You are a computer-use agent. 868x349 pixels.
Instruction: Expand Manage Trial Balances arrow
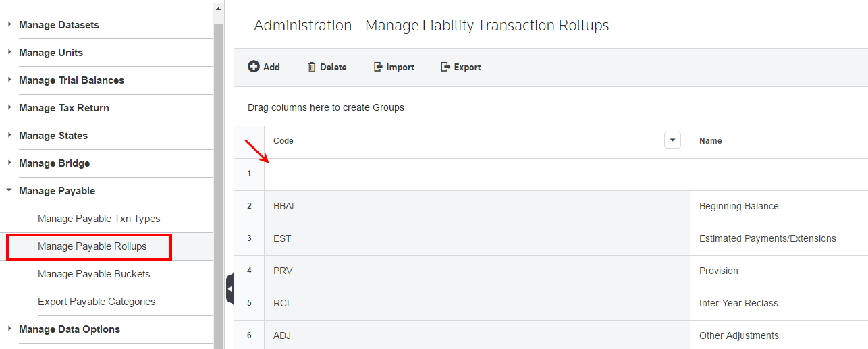[x=9, y=80]
